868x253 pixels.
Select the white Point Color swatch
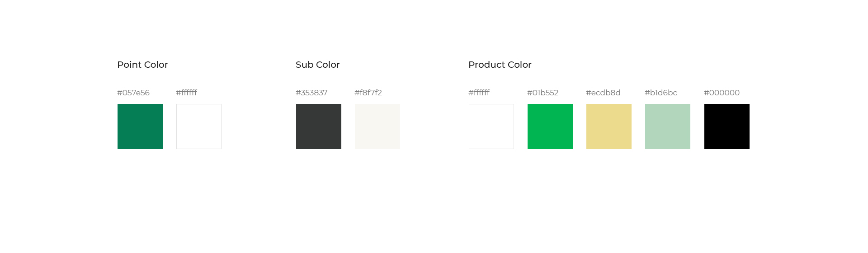coord(199,126)
